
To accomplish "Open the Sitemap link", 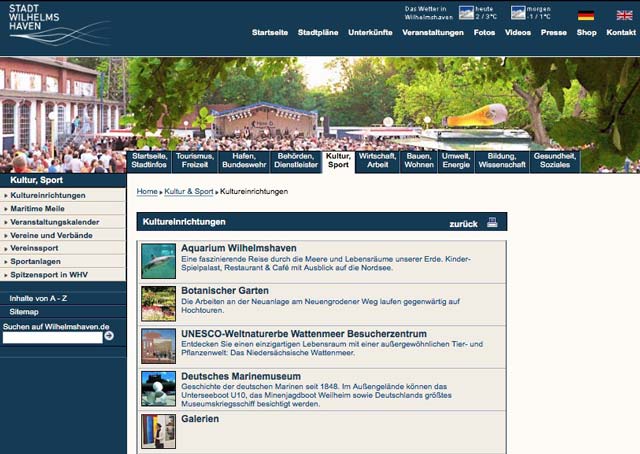I will pos(24,312).
